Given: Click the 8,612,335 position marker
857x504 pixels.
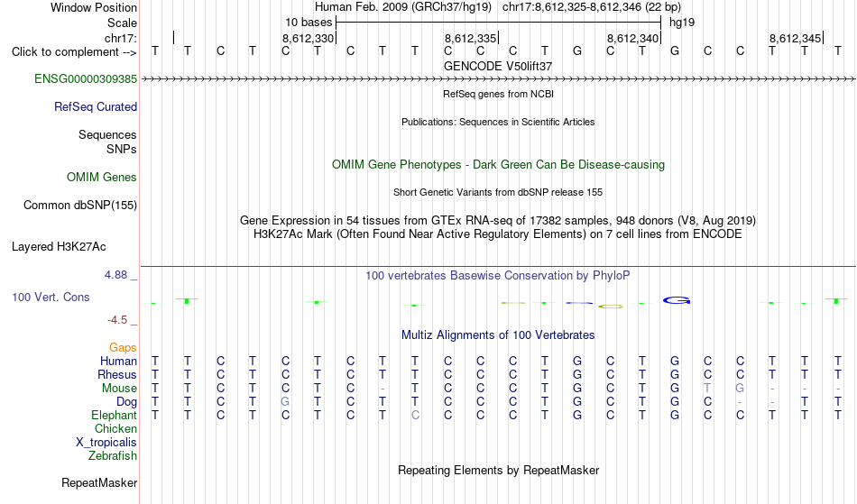Looking at the screenshot, I should [x=471, y=38].
